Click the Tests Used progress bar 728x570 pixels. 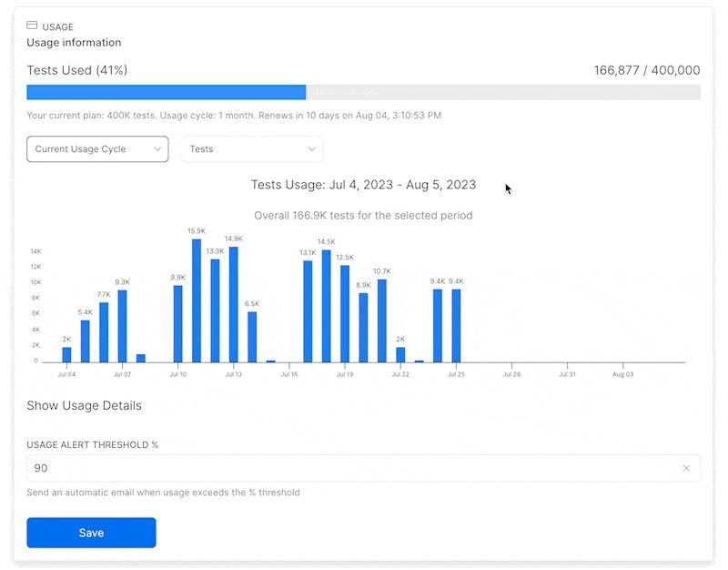coord(363,92)
